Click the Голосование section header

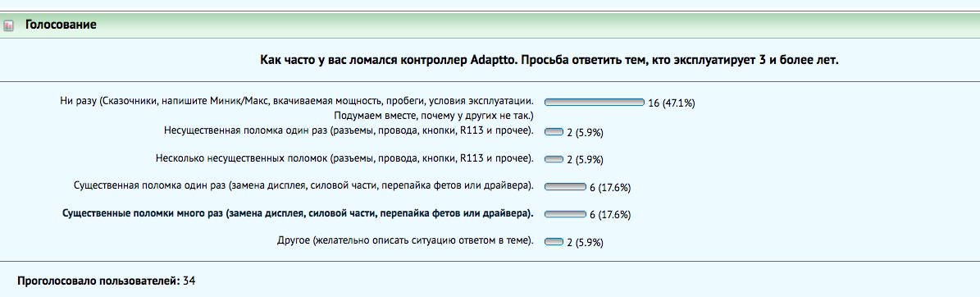click(61, 25)
